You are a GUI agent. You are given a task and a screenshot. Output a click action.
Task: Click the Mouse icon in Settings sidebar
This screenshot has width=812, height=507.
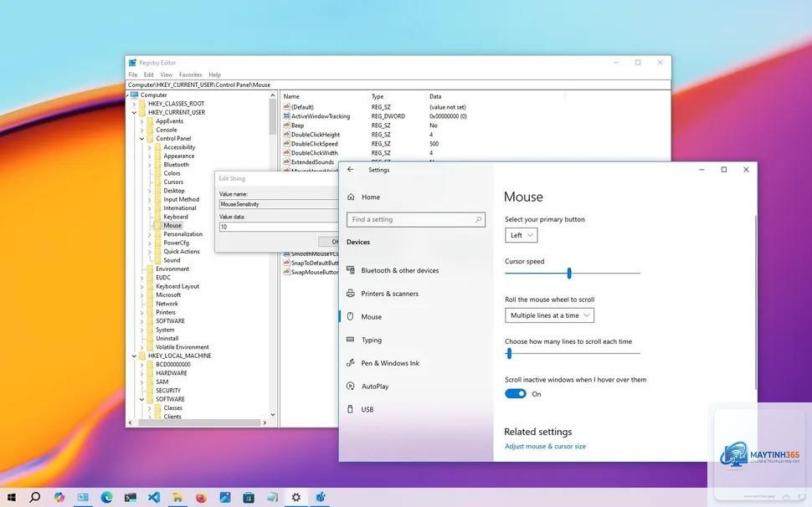pos(351,316)
